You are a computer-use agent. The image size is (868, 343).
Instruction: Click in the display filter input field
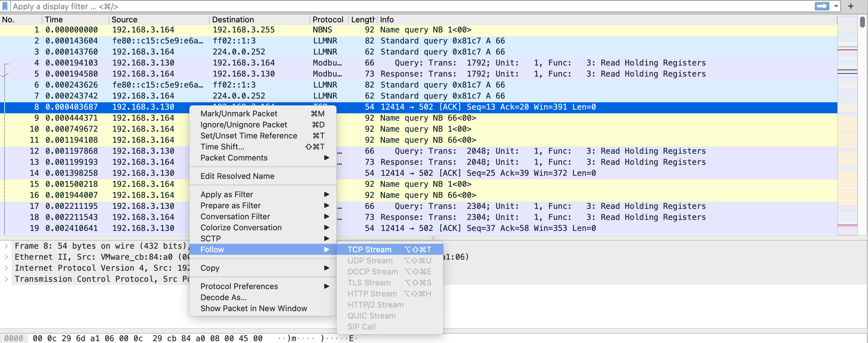pyautogui.click(x=404, y=6)
